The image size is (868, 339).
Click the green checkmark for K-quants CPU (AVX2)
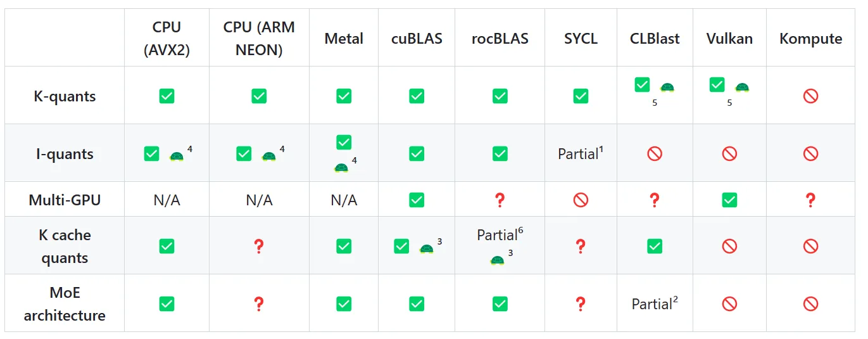click(167, 96)
